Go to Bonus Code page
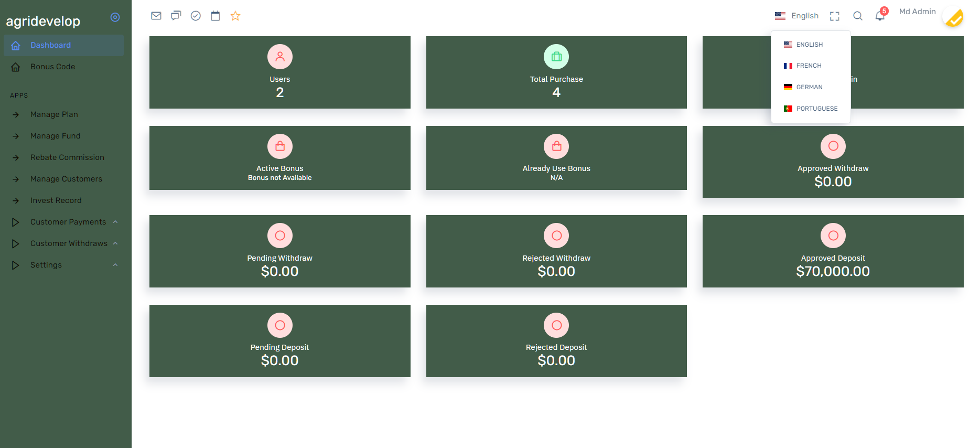This screenshot has height=448, width=980. pyautogui.click(x=52, y=67)
